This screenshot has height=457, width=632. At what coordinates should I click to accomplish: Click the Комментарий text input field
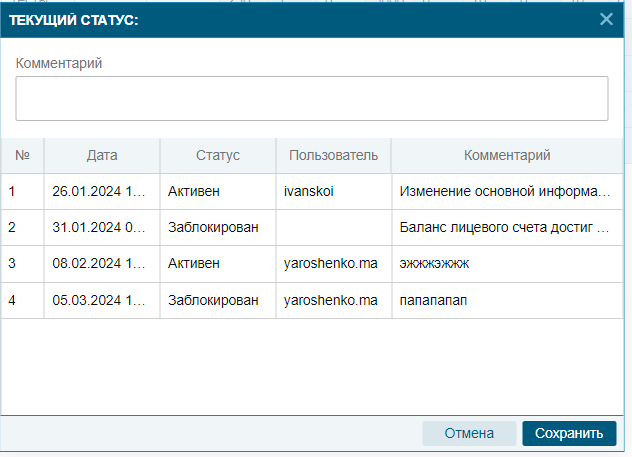pos(312,98)
